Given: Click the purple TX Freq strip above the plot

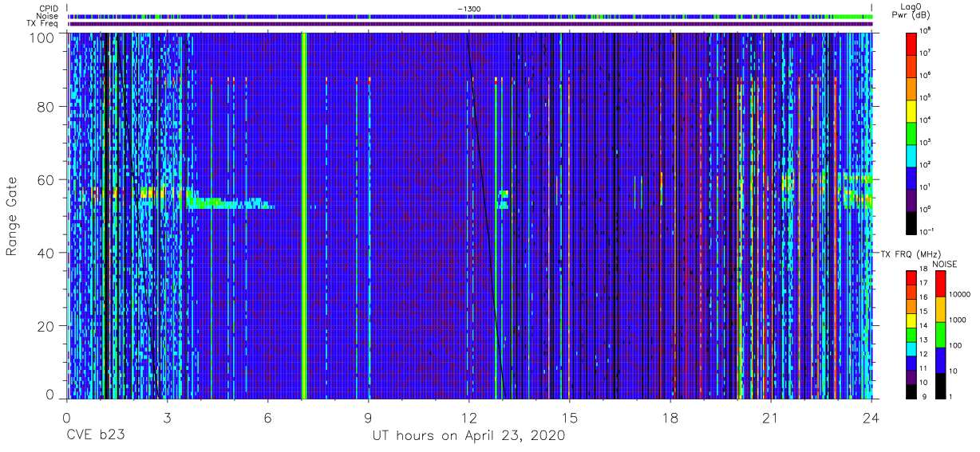Looking at the screenshot, I should tap(470, 24).
